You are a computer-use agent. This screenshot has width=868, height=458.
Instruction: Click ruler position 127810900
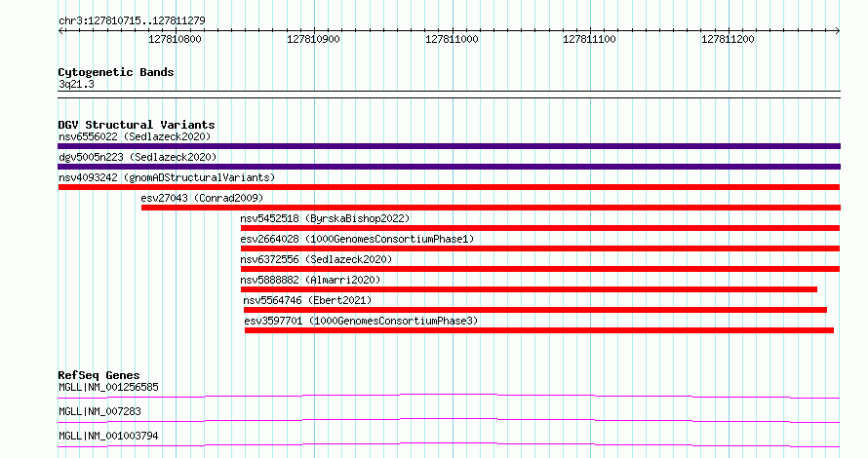(313, 39)
